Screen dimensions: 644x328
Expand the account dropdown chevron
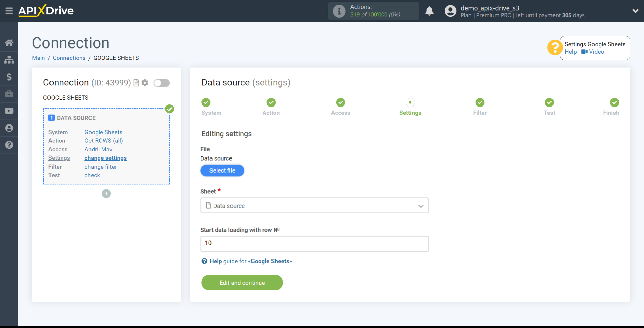pos(635,11)
